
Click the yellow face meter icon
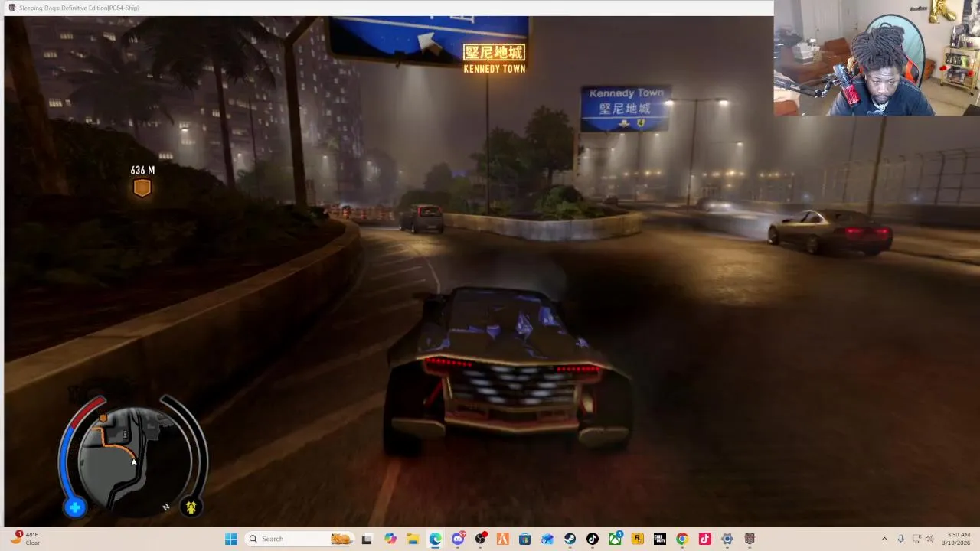pyautogui.click(x=191, y=507)
